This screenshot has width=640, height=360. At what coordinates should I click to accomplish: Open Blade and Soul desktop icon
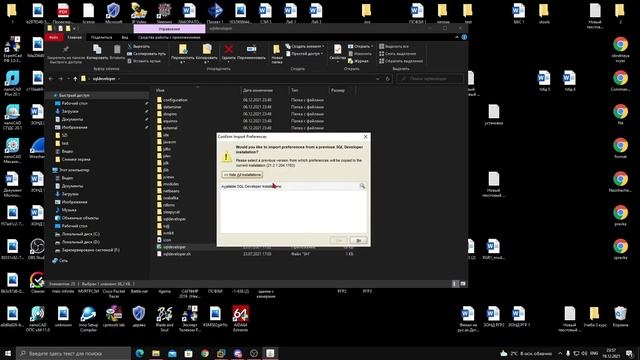coord(164,319)
